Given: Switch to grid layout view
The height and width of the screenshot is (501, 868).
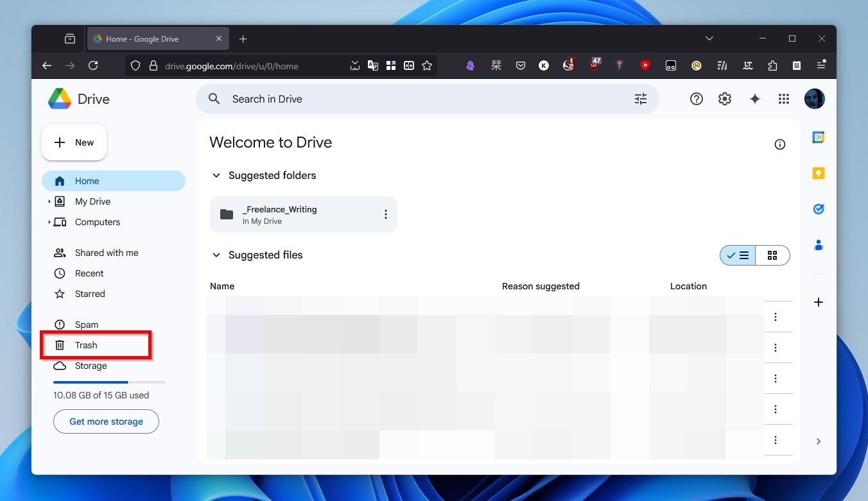Looking at the screenshot, I should (x=772, y=255).
